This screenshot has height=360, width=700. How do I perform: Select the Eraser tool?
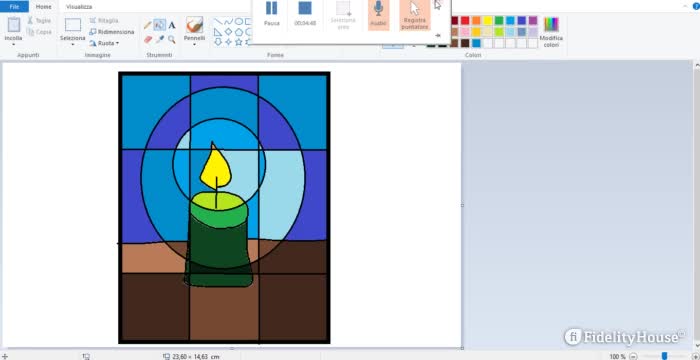(148, 40)
